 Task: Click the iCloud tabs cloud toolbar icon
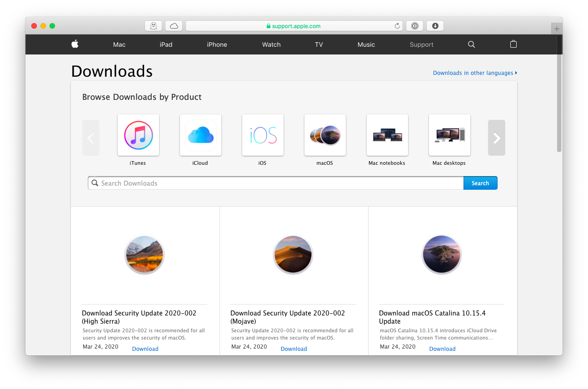tap(174, 26)
